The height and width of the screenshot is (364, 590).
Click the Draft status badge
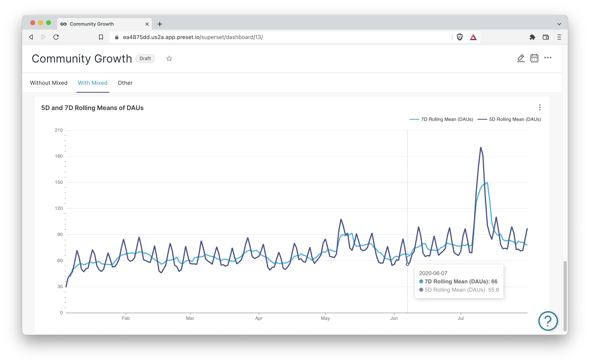pyautogui.click(x=145, y=59)
